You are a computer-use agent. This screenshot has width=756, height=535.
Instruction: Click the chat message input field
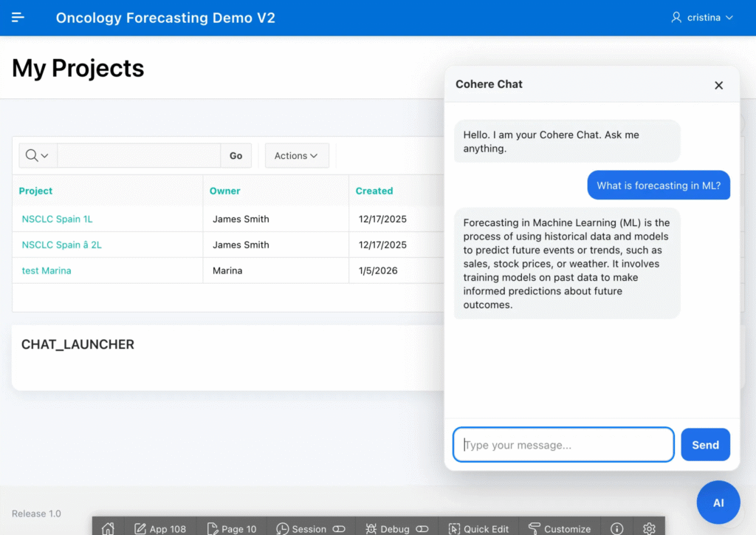(x=563, y=445)
